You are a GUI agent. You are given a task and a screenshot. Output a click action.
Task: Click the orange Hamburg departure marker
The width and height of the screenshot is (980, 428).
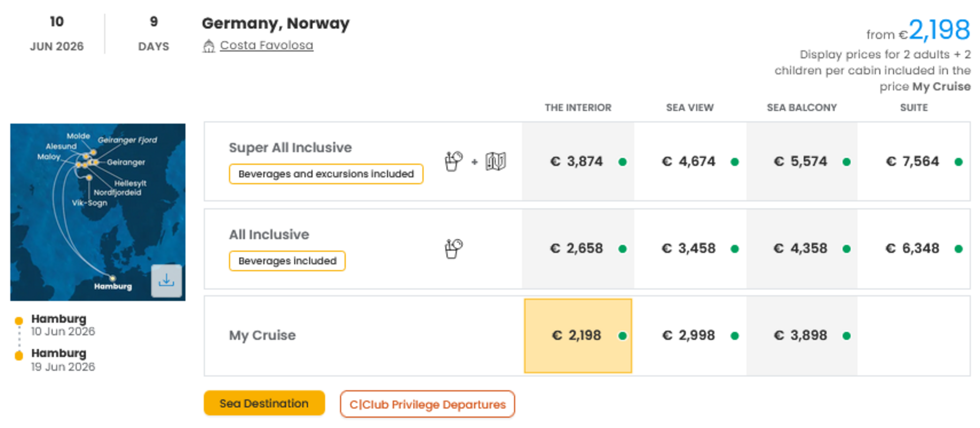click(19, 321)
